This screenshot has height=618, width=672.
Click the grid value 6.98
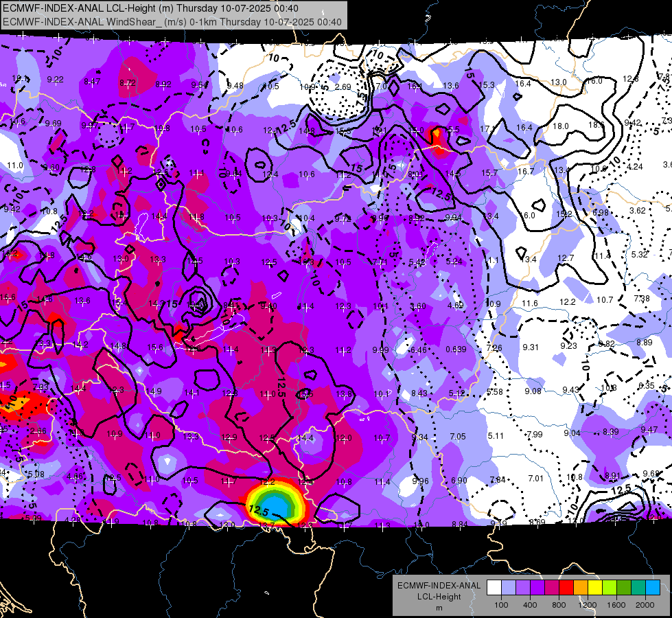[601, 213]
